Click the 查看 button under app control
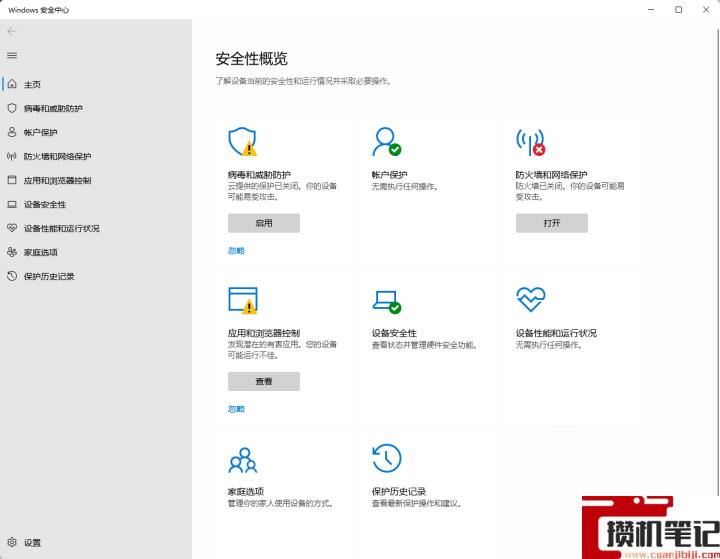Image resolution: width=720 pixels, height=559 pixels. click(x=264, y=381)
